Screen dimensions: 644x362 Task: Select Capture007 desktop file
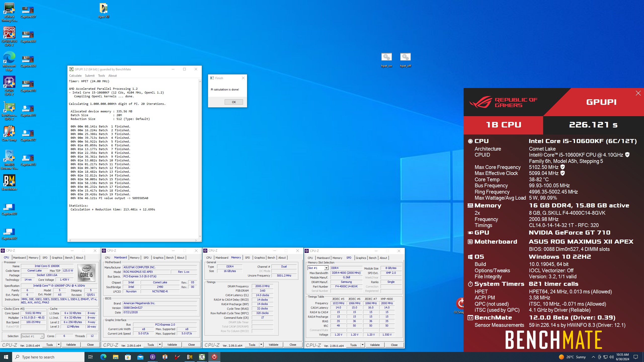28,12
